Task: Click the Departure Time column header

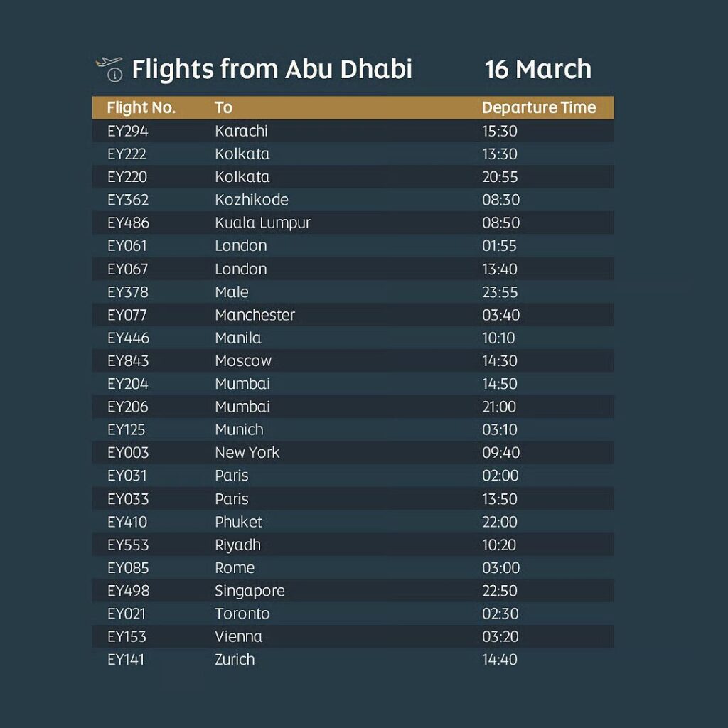Action: [x=538, y=108]
